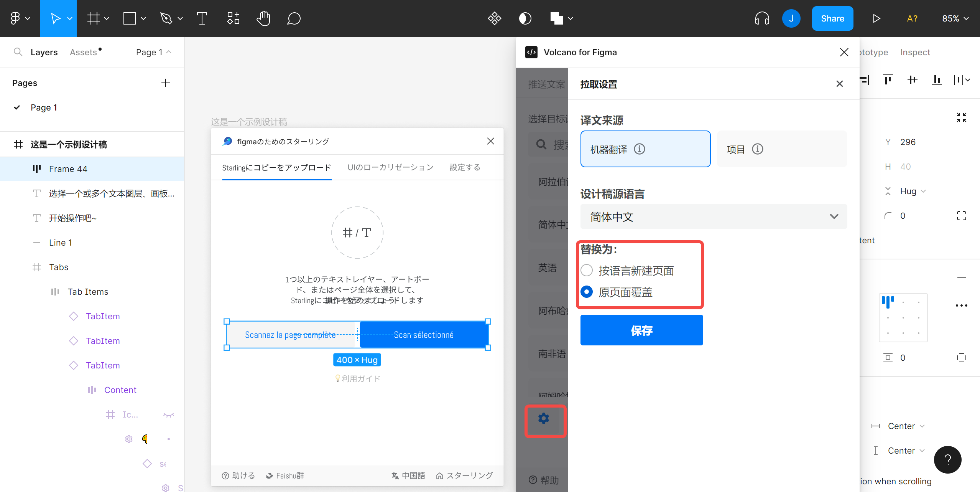Select the Hand tool
The width and height of the screenshot is (980, 492).
pyautogui.click(x=263, y=18)
